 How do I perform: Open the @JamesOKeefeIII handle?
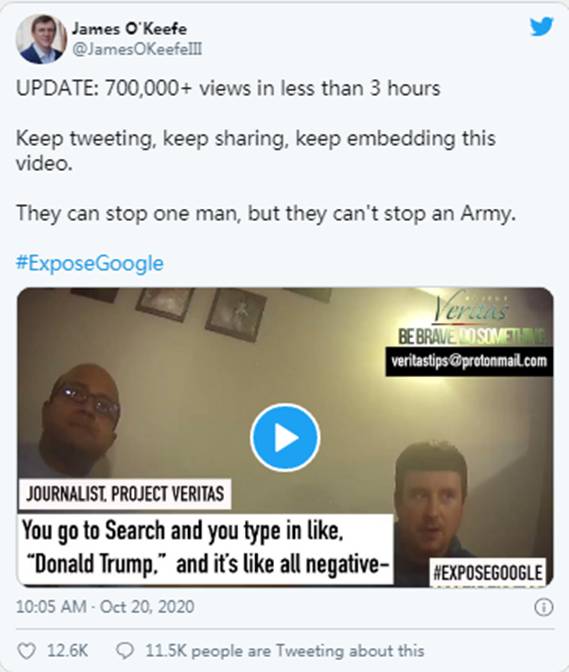(137, 49)
